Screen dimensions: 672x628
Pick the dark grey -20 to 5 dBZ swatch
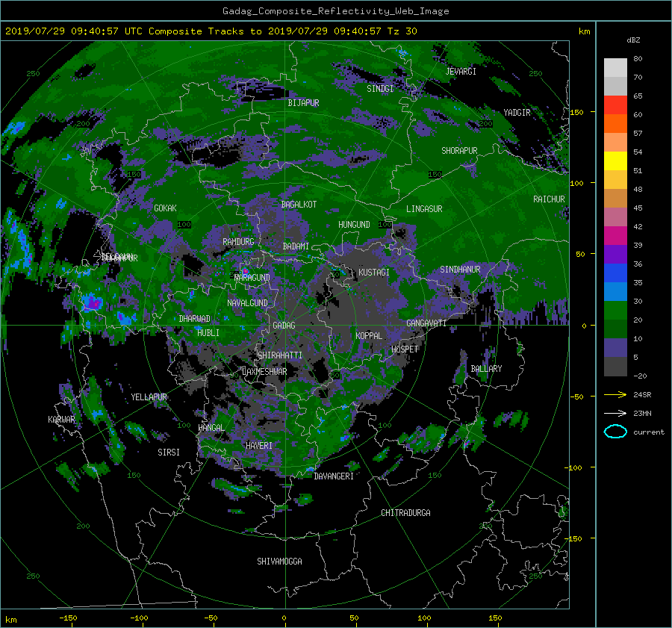click(615, 367)
